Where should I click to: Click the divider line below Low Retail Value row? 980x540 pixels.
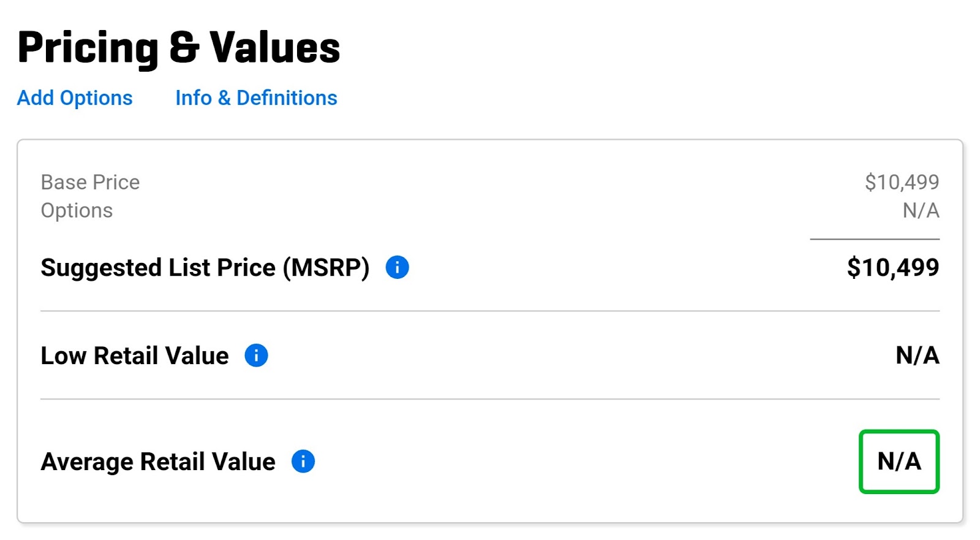point(490,399)
